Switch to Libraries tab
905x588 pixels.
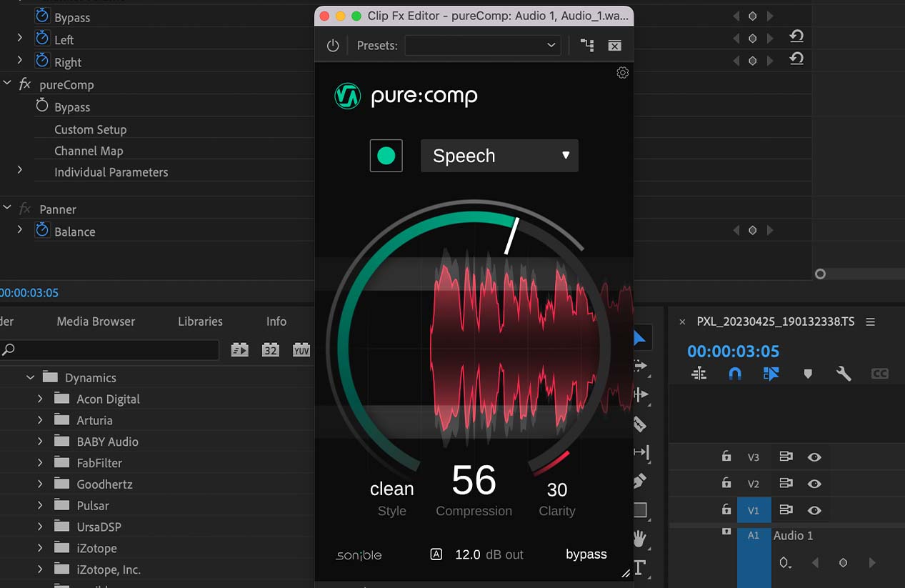tap(200, 322)
